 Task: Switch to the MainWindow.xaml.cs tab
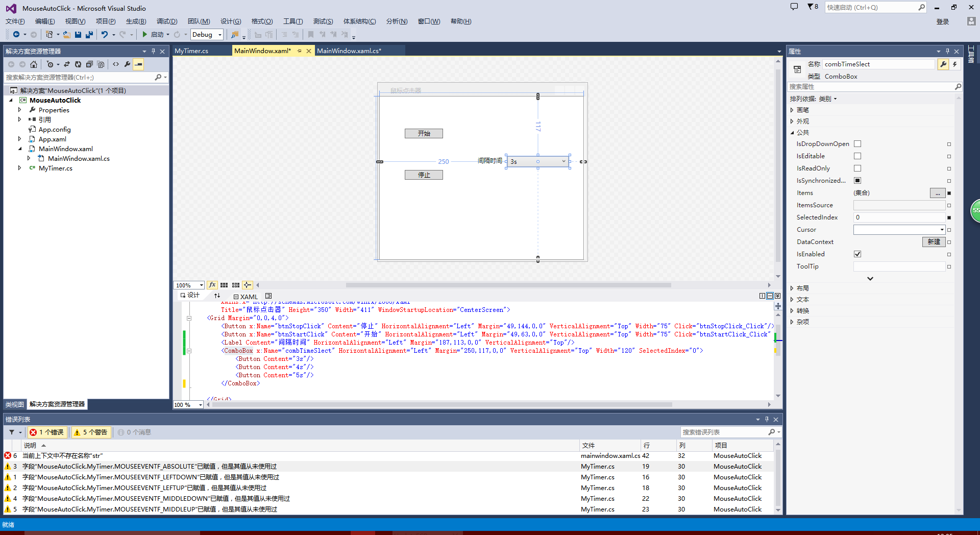click(x=349, y=51)
